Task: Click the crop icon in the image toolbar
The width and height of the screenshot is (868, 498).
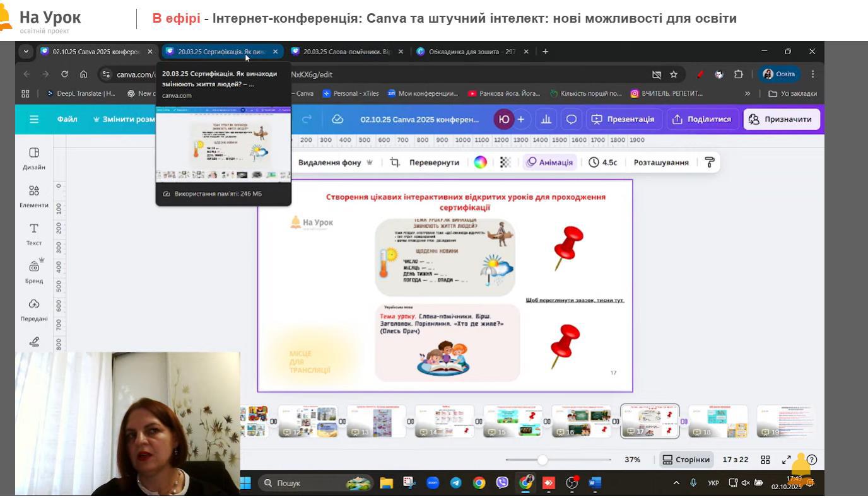Action: click(x=395, y=163)
